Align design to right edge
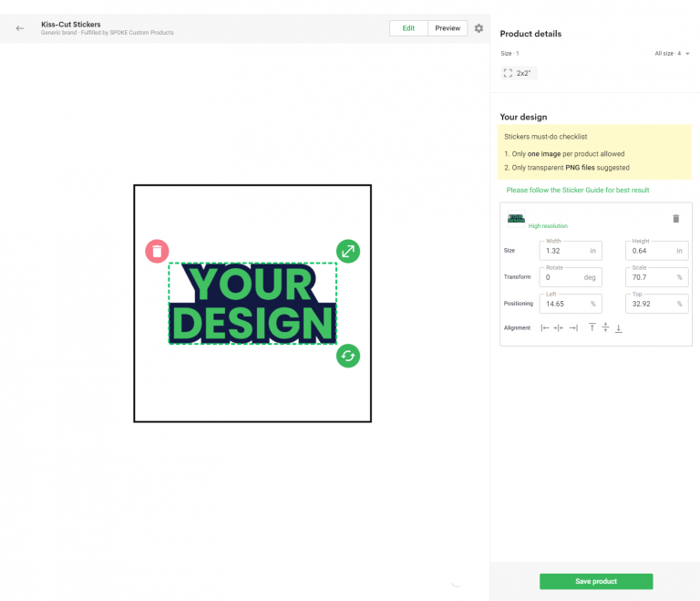700x601 pixels. tap(573, 327)
